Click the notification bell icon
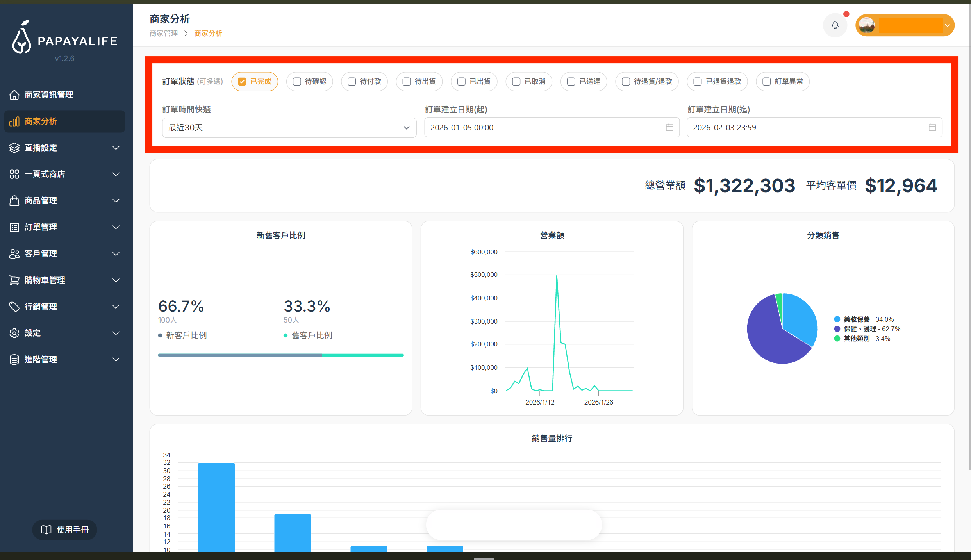The image size is (971, 560). tap(835, 25)
